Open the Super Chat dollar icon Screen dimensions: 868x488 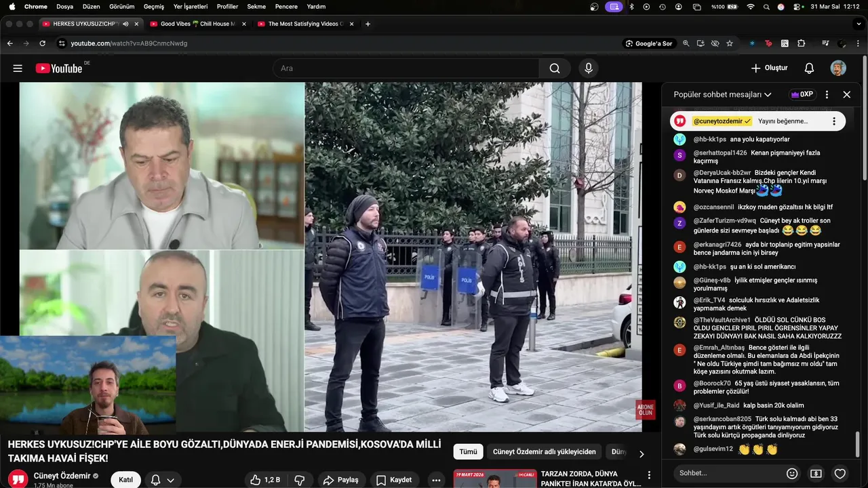[816, 474]
